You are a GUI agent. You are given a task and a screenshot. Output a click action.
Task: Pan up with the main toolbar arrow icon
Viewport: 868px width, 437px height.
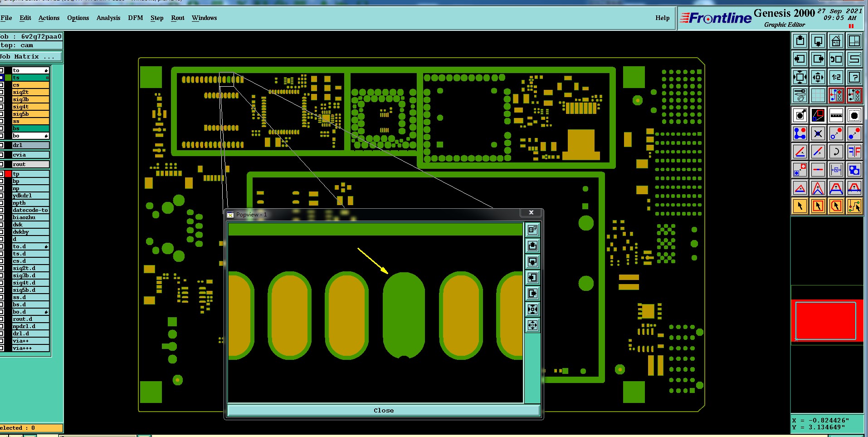click(800, 41)
